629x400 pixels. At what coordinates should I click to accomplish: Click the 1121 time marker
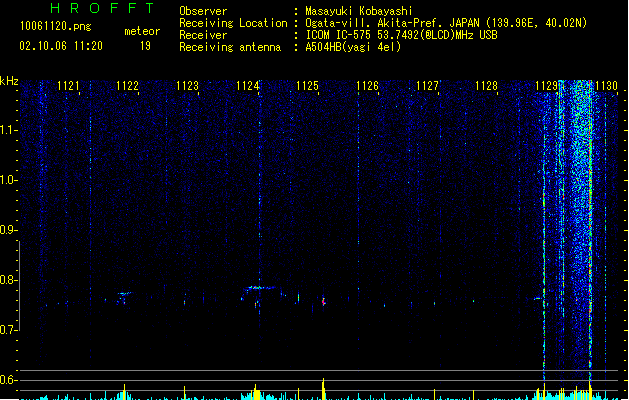(x=68, y=86)
